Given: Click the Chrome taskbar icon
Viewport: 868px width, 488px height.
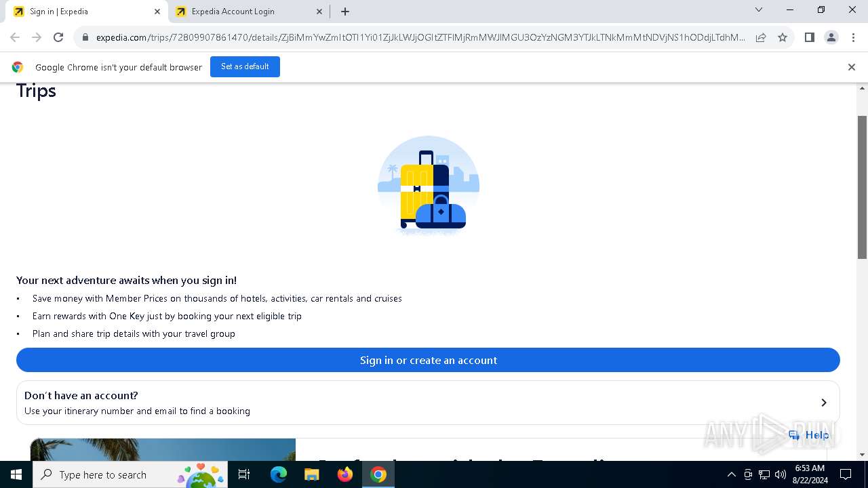Looking at the screenshot, I should point(378,474).
